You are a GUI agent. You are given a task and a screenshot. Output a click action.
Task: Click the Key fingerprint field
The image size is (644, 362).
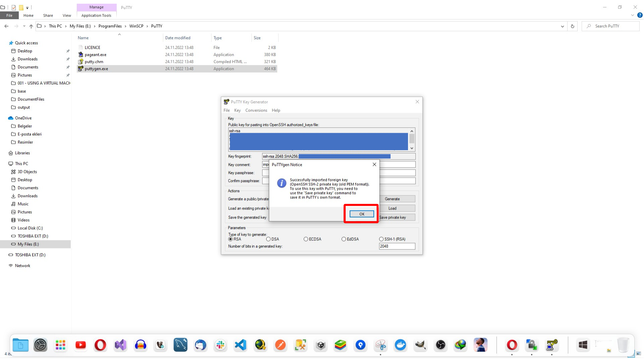click(x=339, y=156)
